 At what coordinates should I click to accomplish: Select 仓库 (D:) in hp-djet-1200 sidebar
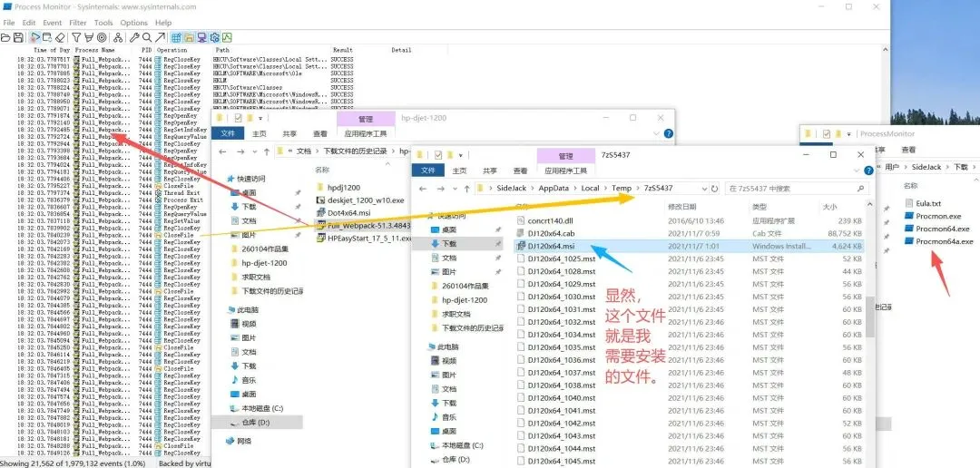(256, 423)
